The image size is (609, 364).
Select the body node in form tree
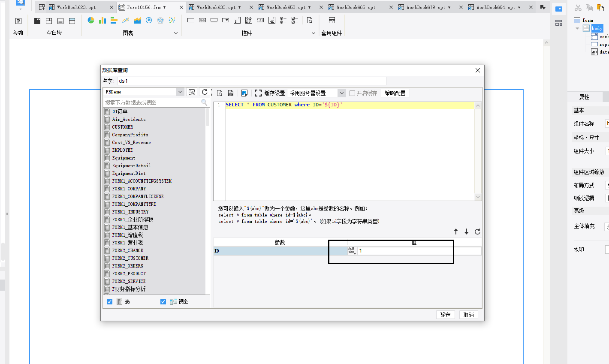pos(597,28)
